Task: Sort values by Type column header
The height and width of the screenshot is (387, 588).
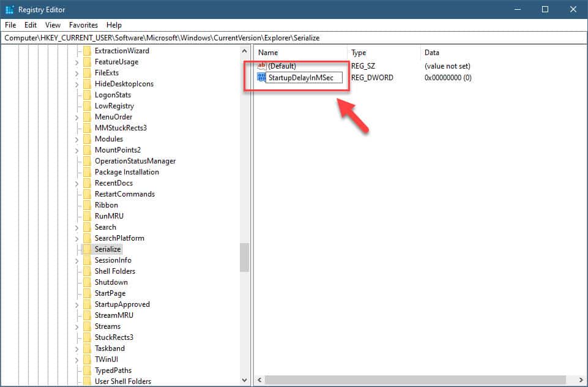Action: coord(384,53)
